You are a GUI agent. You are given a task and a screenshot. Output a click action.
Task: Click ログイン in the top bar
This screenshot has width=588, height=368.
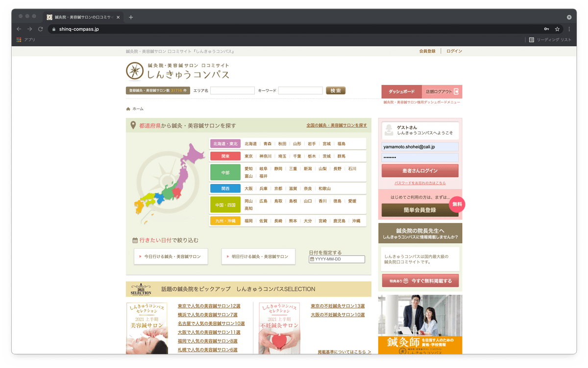pos(454,51)
